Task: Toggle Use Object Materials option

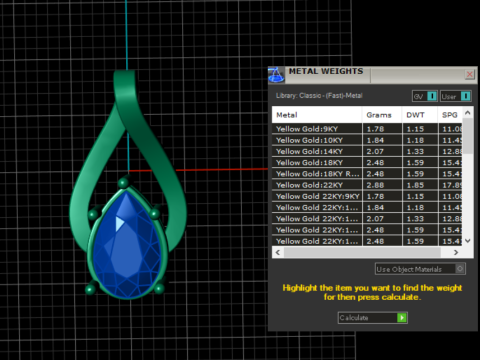Action: (420, 269)
